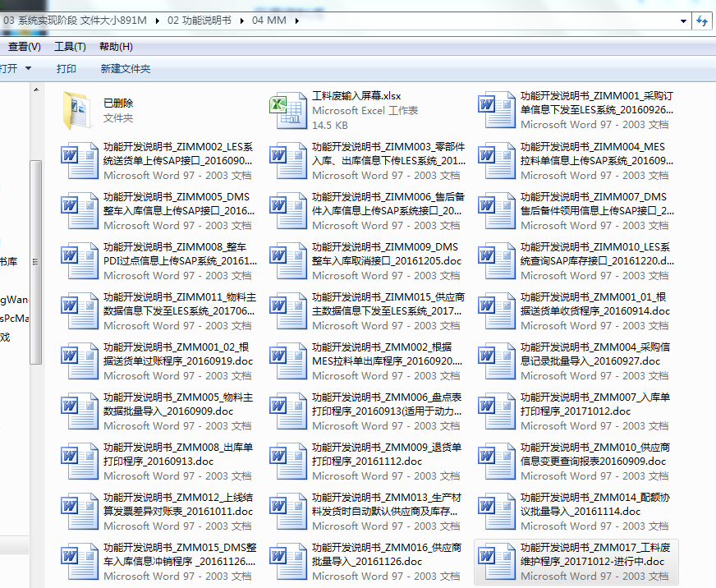Select the ZMM002 根据MES拉料单出库程序 document icon
Screen dimensions: 716x588
point(288,361)
